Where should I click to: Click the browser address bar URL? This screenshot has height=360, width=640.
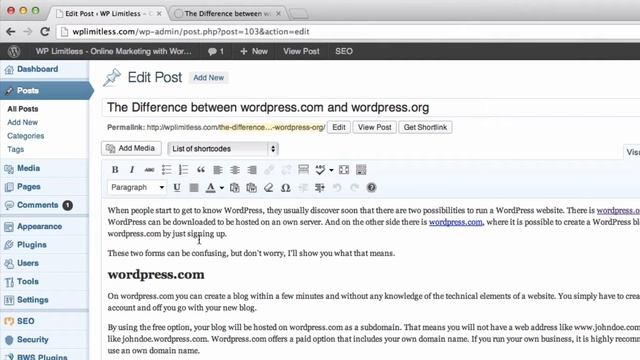click(x=191, y=32)
